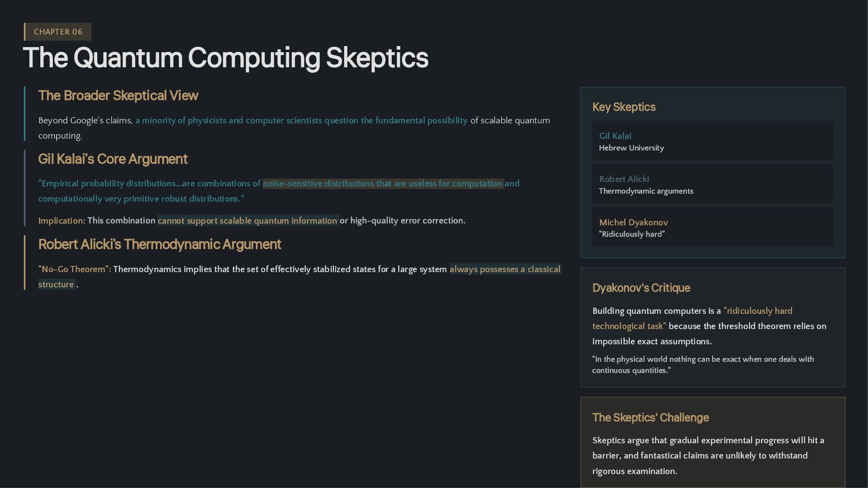Click the highlighted cannot support scalable quantum information text
This screenshot has height=488, width=868.
pyautogui.click(x=247, y=221)
